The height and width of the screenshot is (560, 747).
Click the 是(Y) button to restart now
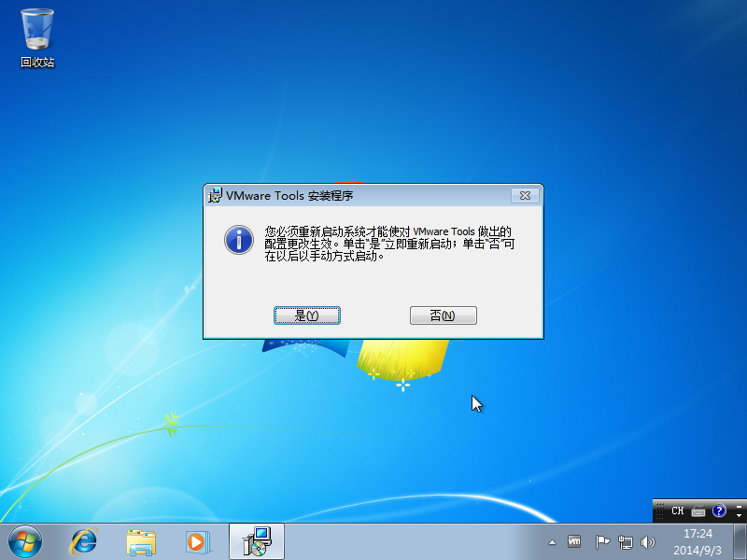click(307, 315)
